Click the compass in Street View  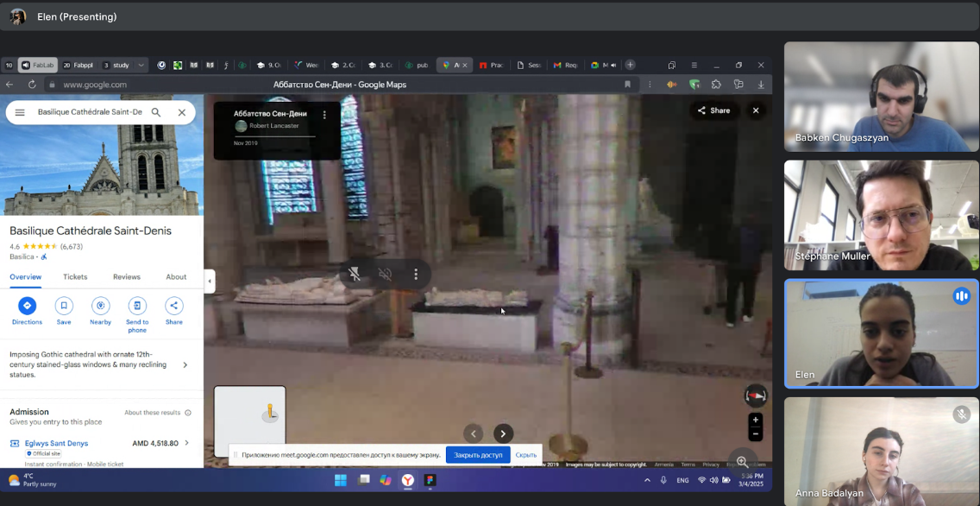[756, 395]
